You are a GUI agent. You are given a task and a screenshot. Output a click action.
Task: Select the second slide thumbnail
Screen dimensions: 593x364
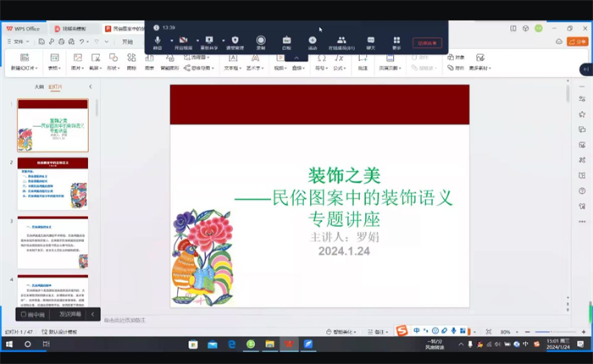pos(53,184)
